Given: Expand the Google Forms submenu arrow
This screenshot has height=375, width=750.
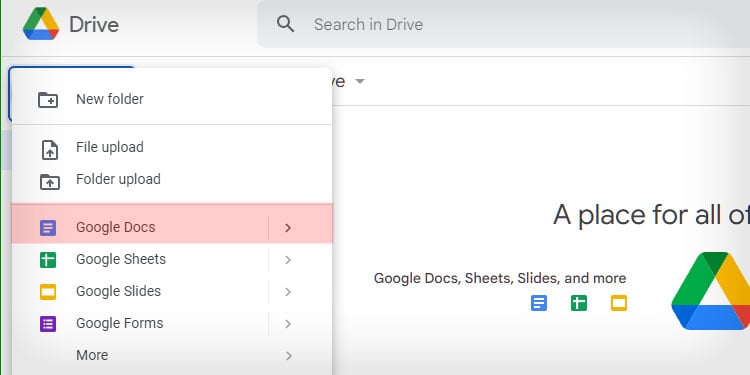Looking at the screenshot, I should (x=287, y=324).
